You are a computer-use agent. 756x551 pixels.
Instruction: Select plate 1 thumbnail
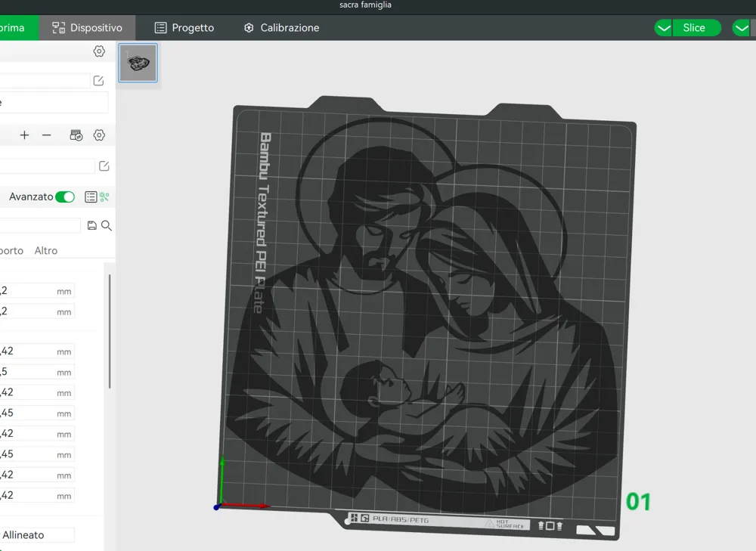pyautogui.click(x=138, y=63)
